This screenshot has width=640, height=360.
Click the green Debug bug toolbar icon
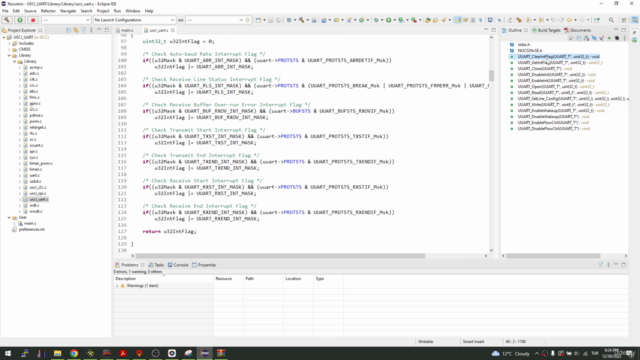pos(376,20)
